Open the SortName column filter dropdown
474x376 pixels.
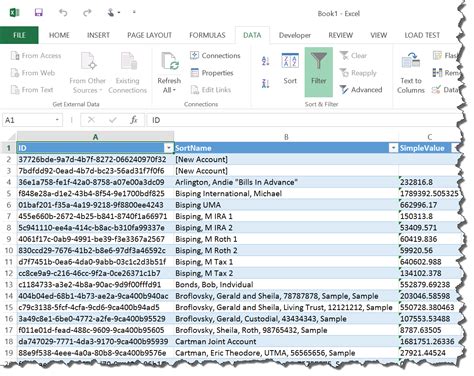(394, 148)
